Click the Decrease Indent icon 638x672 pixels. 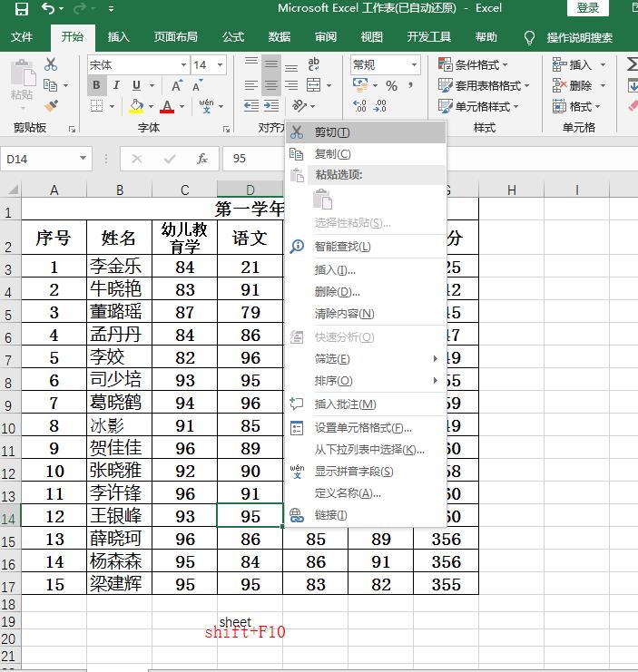pos(251,105)
